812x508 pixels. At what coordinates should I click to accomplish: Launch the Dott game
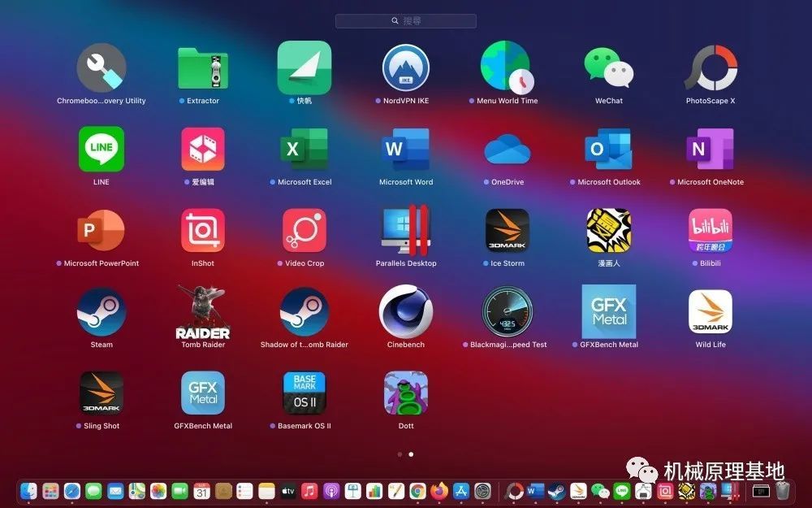click(x=406, y=393)
